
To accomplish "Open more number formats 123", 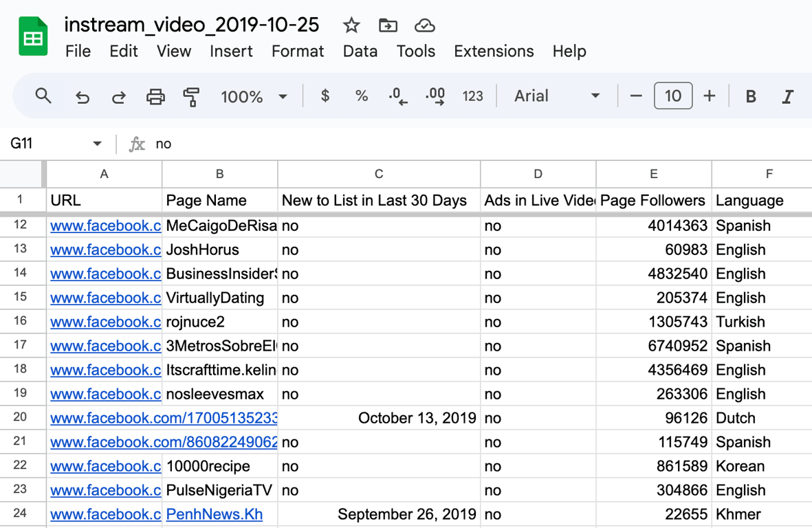I will point(472,96).
